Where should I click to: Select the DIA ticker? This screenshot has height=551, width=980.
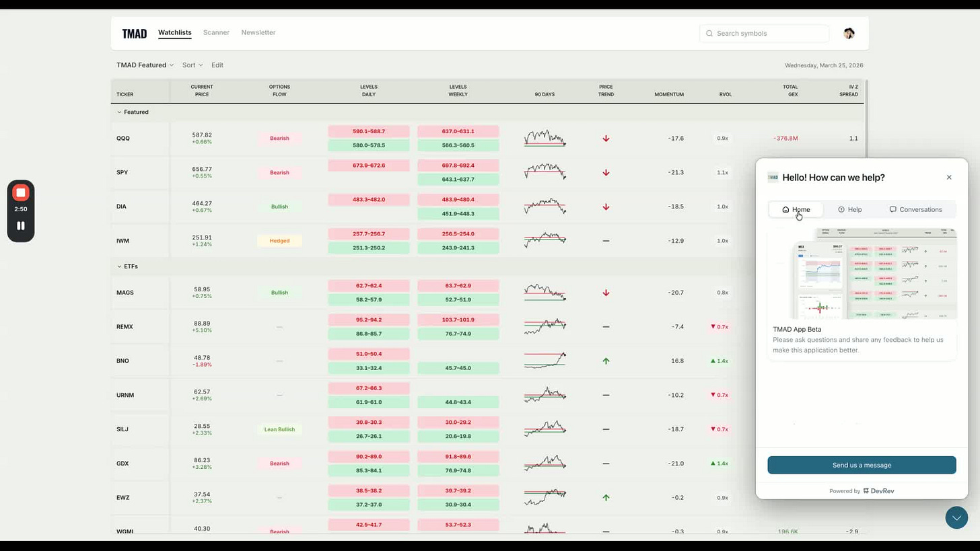point(121,207)
